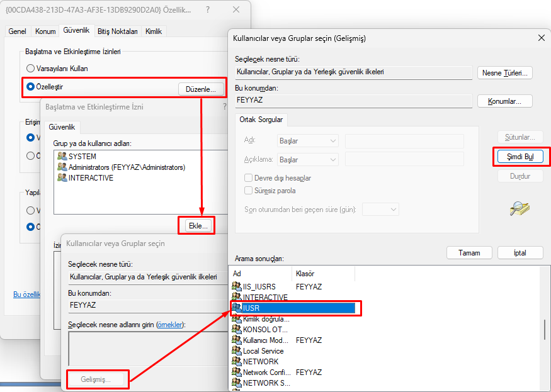Toggle the Süresiz parola checkbox
The height and width of the screenshot is (392, 551).
click(248, 191)
